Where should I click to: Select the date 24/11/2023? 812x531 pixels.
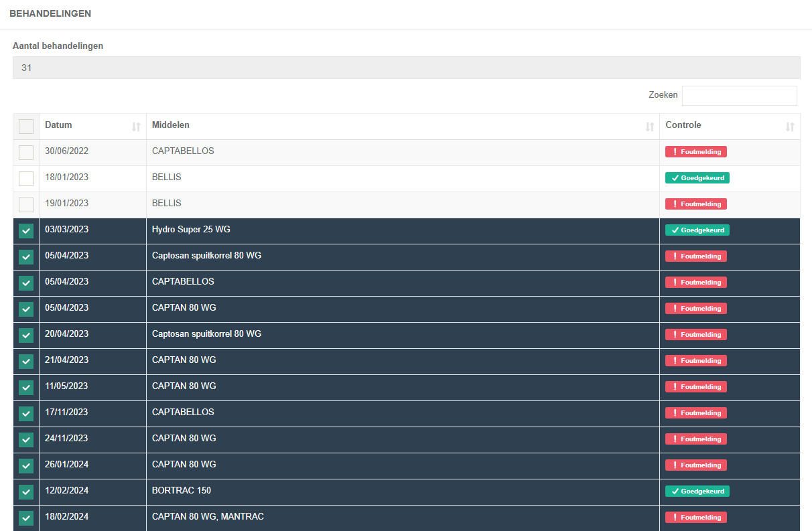pyautogui.click(x=66, y=439)
